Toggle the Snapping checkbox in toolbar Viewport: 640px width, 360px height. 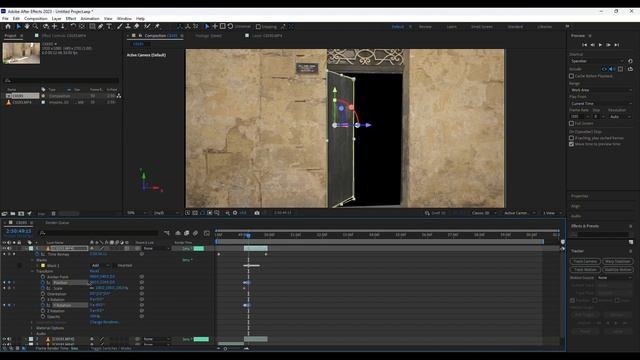point(258,27)
